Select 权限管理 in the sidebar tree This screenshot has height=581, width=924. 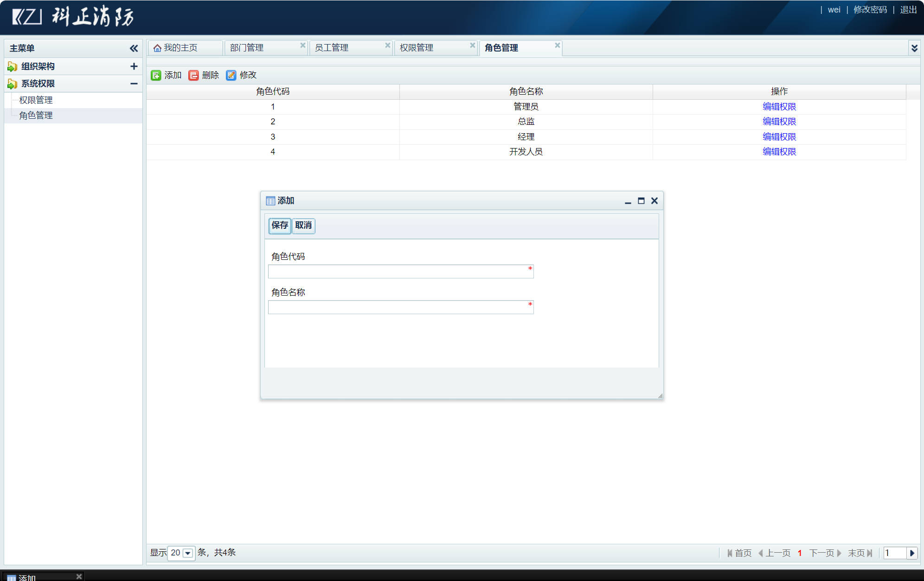(36, 100)
